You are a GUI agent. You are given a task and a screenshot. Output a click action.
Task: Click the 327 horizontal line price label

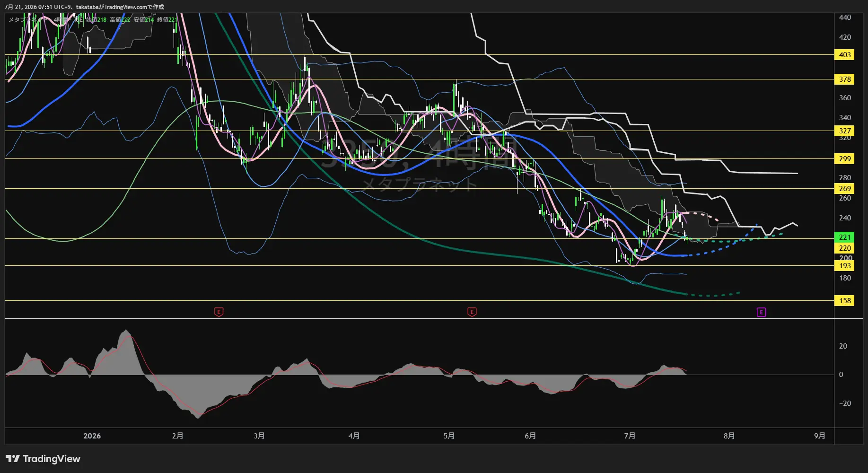point(844,131)
